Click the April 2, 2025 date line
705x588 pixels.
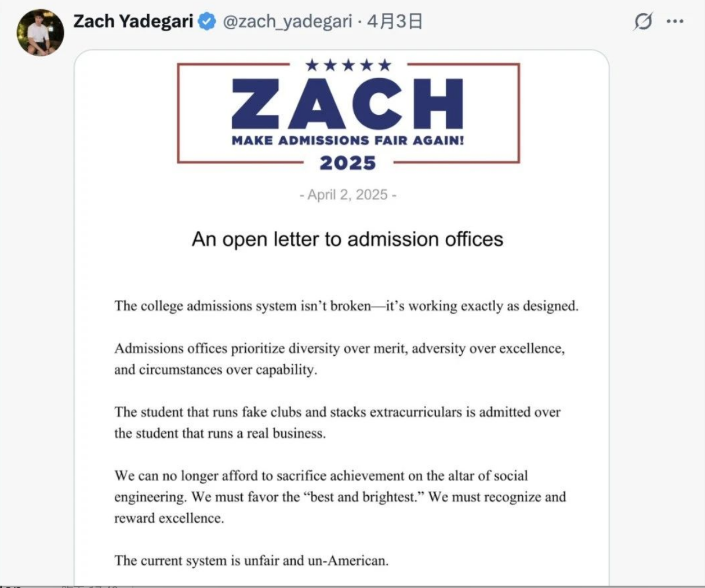point(348,194)
